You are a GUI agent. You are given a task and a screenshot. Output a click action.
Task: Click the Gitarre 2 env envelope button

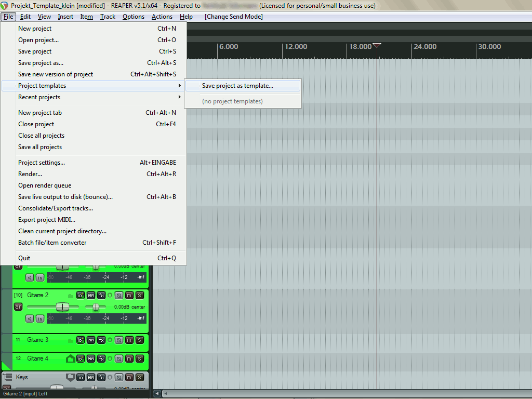[91, 295]
